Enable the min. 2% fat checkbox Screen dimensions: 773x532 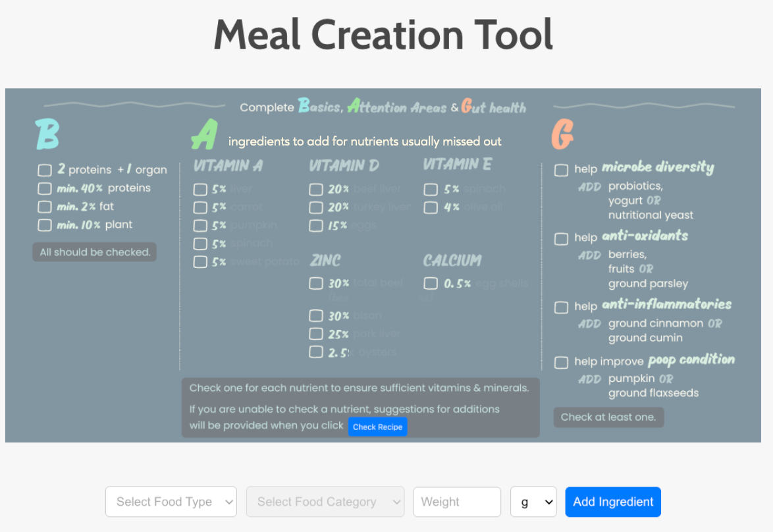[44, 207]
